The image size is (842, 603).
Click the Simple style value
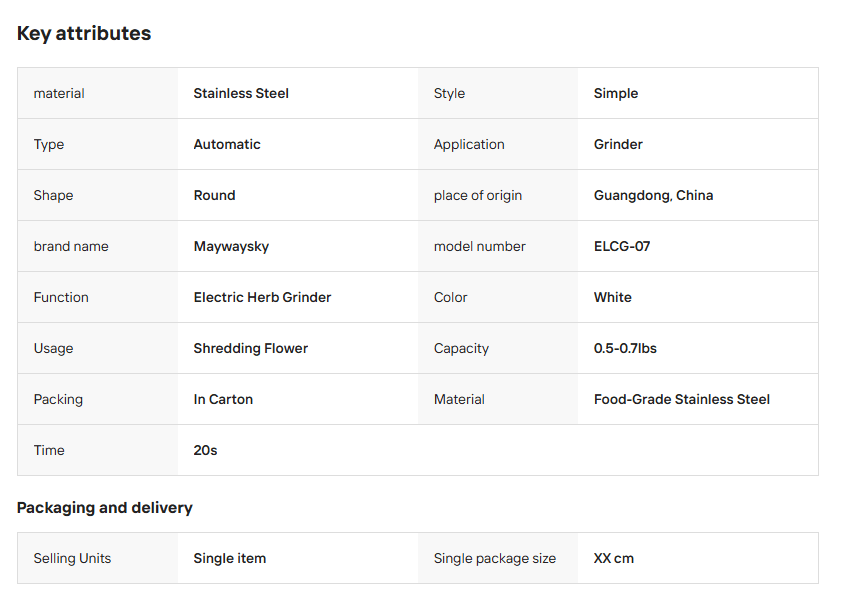616,93
